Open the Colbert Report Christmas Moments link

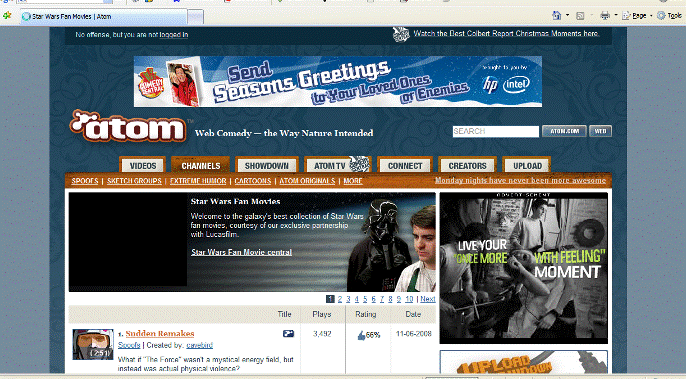click(506, 34)
